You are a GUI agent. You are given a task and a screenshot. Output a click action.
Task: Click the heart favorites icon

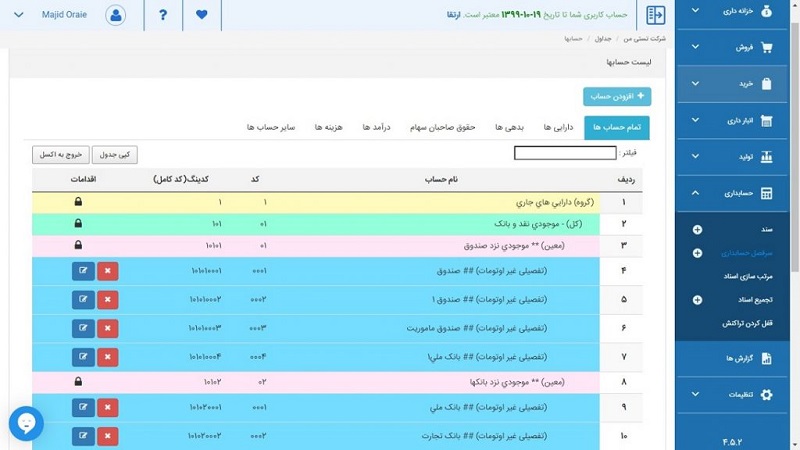click(x=202, y=15)
